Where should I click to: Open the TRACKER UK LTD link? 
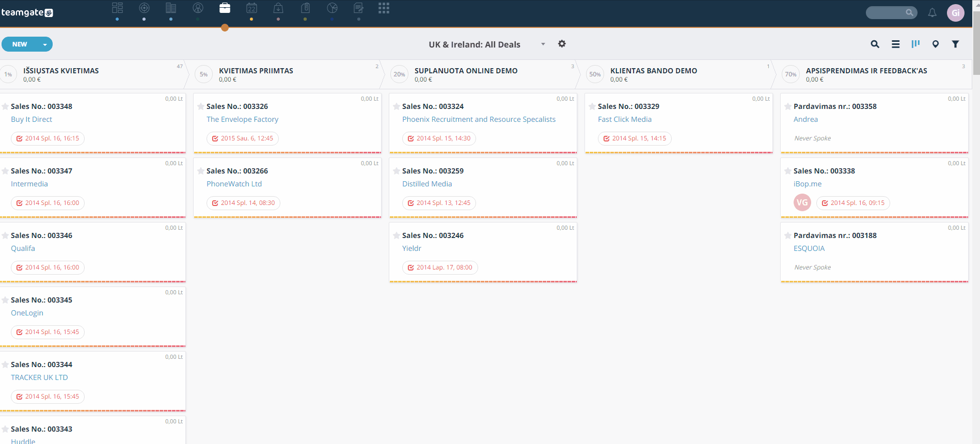[39, 377]
